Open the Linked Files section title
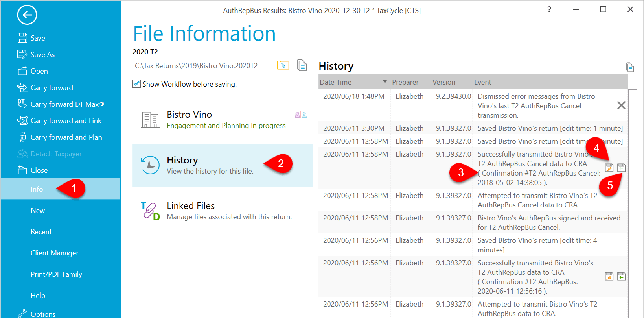The image size is (644, 318). pos(191,206)
